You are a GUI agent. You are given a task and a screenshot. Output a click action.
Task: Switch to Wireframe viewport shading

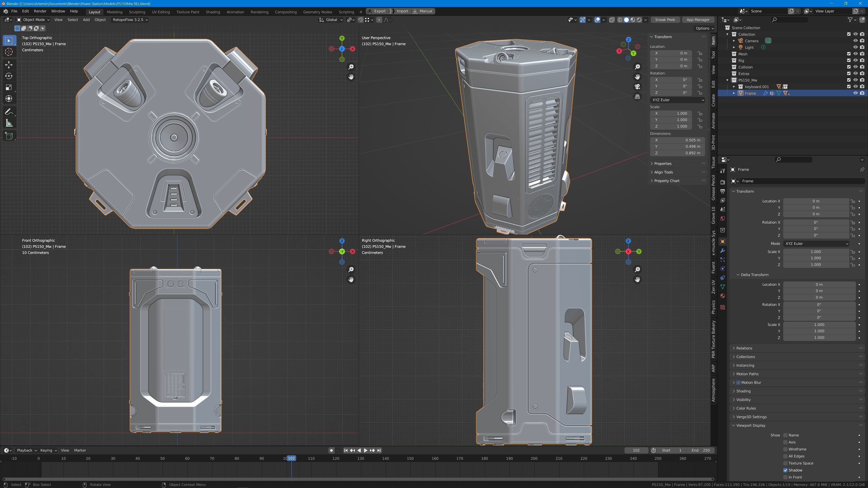(620, 20)
